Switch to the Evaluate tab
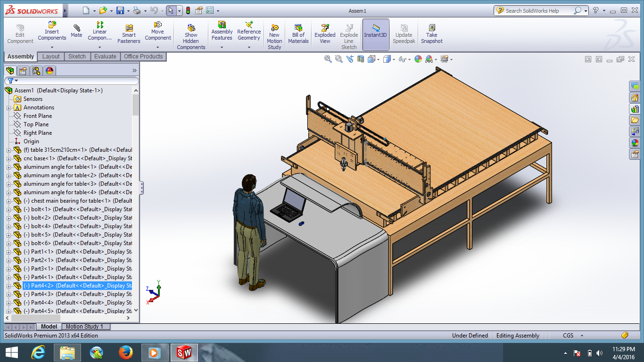The width and height of the screenshot is (644, 362). pos(105,57)
